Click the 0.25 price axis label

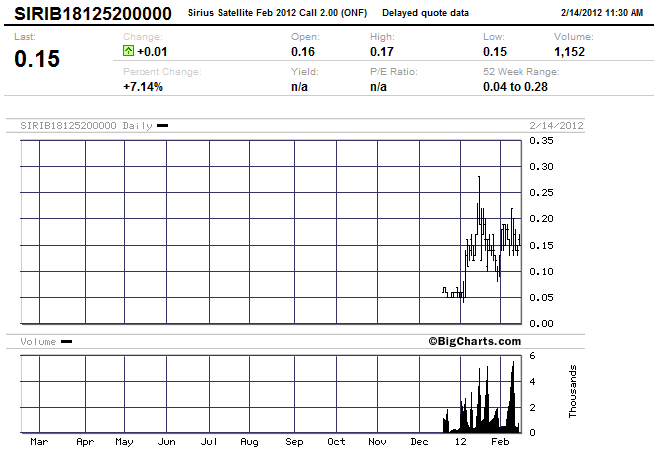pos(541,193)
